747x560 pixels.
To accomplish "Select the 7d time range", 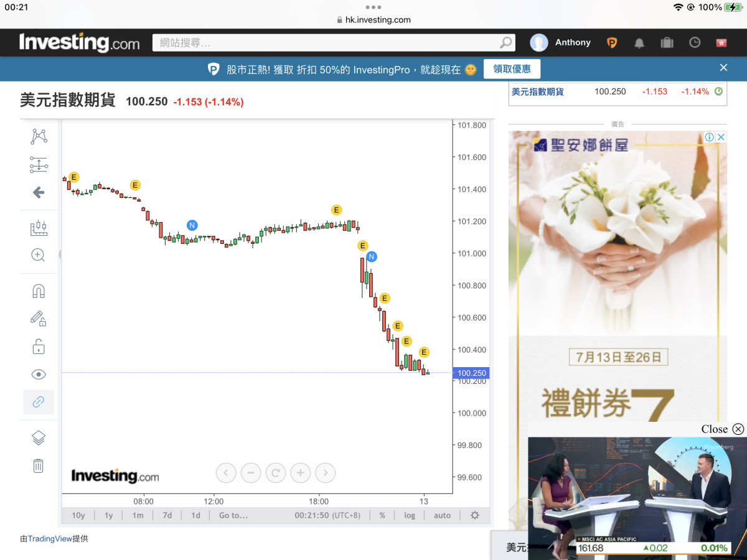I will pos(167,515).
